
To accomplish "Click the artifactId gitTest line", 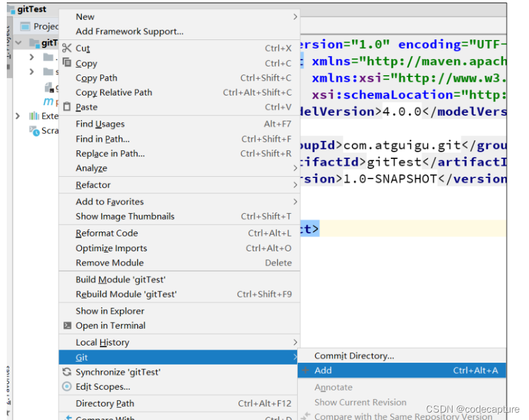I will click(403, 162).
